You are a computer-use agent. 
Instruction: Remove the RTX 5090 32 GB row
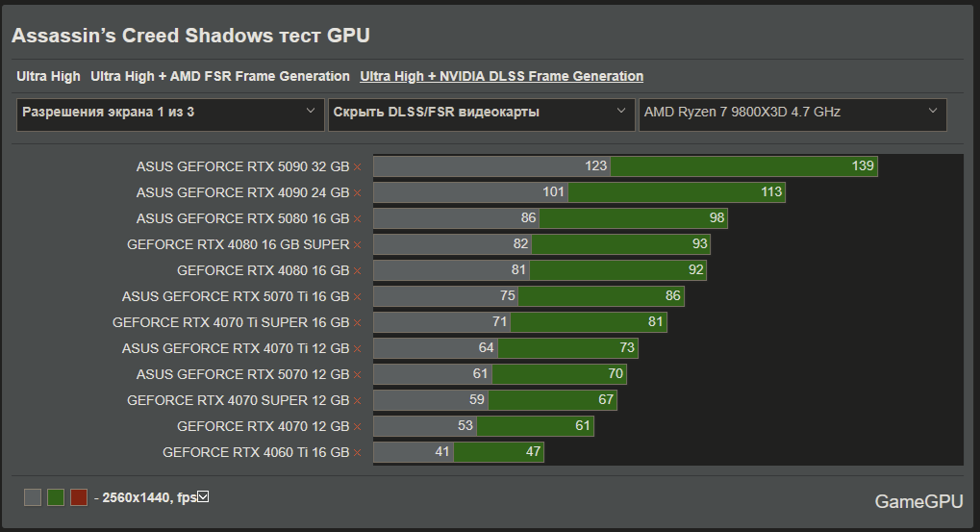(357, 167)
